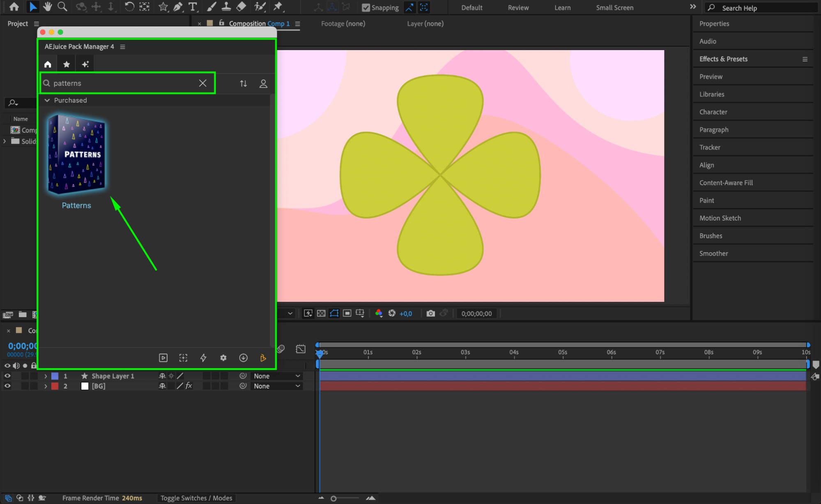Click the AEJuice user account icon
This screenshot has height=504, width=821.
pos(263,83)
